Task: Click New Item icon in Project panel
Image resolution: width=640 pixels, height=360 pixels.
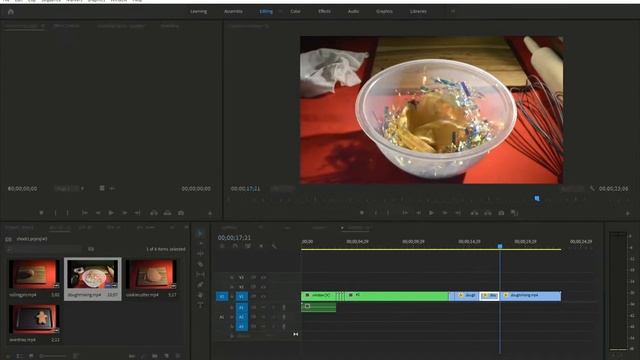Action: [x=167, y=356]
